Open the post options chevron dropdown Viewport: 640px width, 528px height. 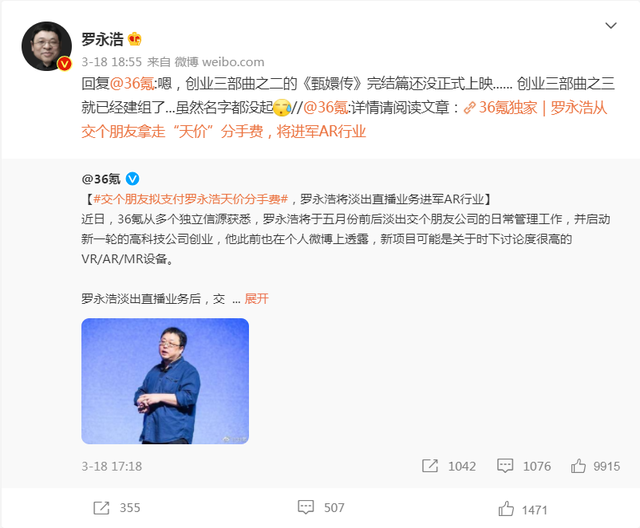pos(611,26)
